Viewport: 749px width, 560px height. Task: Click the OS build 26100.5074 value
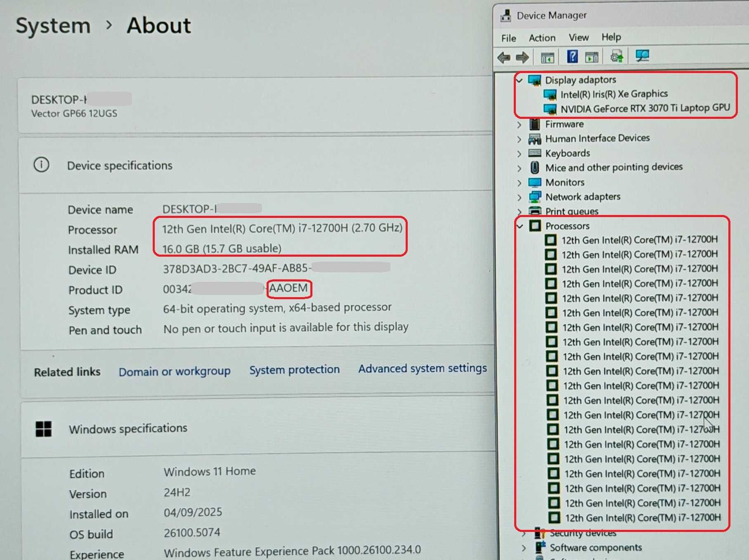coord(192,533)
